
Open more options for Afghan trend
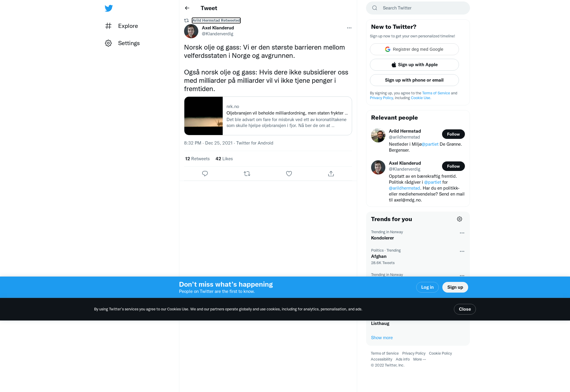(462, 251)
